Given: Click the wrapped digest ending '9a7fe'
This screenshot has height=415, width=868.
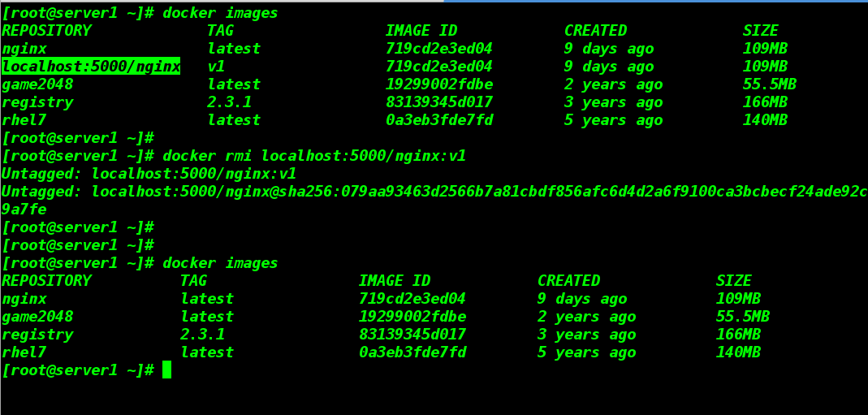Looking at the screenshot, I should [24, 210].
